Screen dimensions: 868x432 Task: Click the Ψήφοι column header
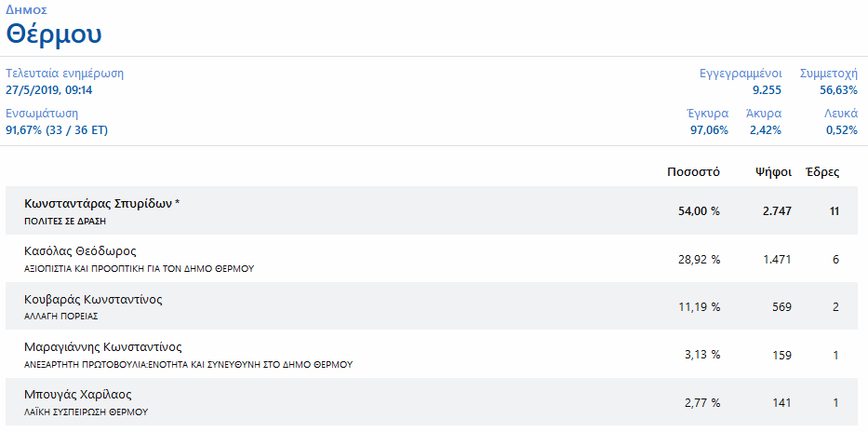click(x=773, y=172)
